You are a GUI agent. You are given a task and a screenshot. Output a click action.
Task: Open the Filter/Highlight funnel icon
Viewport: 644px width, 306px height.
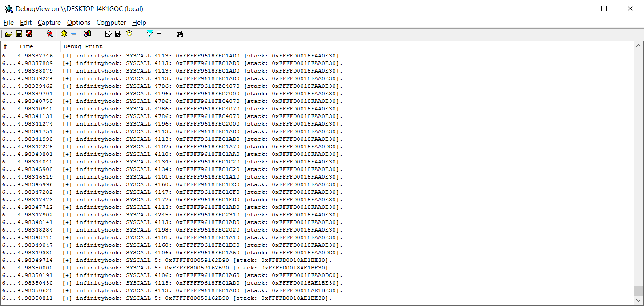(x=149, y=33)
